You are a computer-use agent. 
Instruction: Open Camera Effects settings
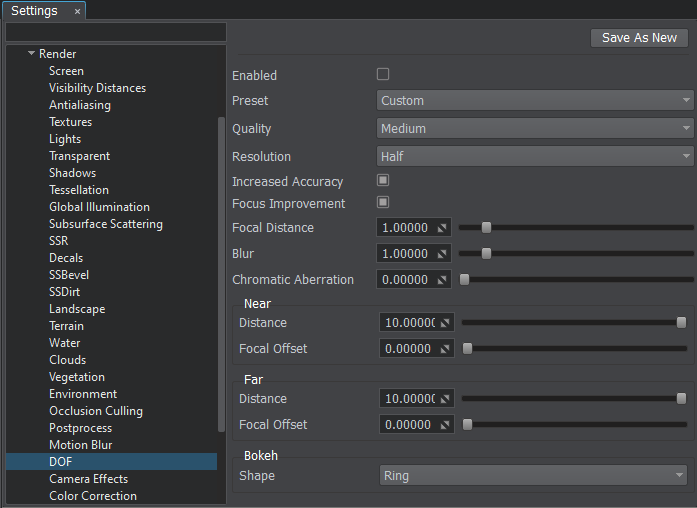(88, 479)
